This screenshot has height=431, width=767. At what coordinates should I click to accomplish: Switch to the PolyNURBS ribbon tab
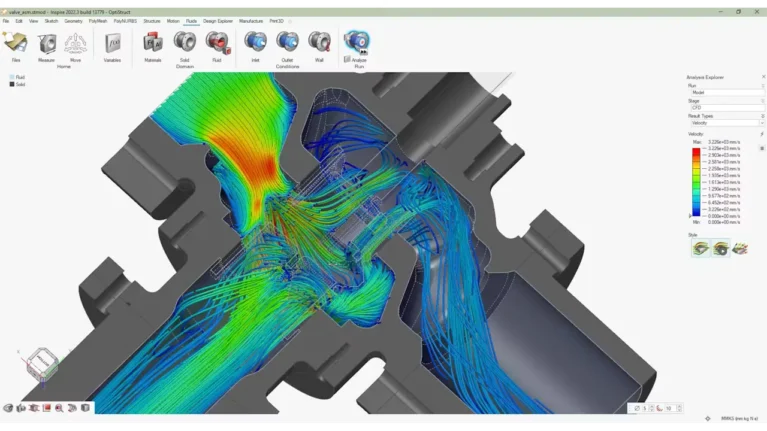[125, 21]
